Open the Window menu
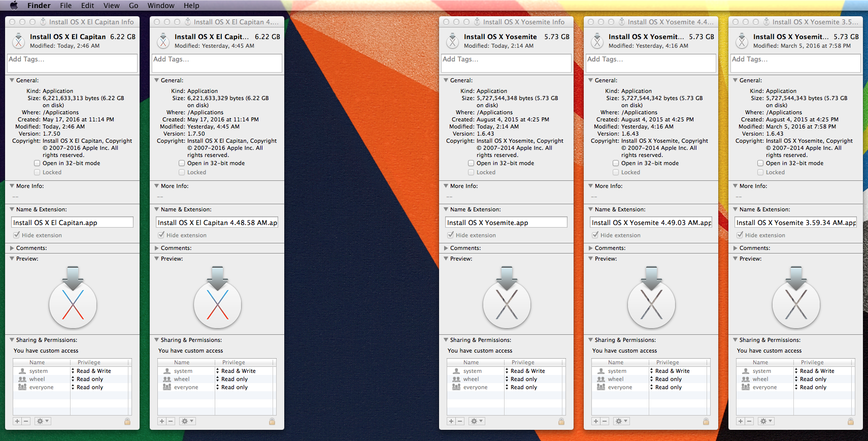 (x=161, y=5)
